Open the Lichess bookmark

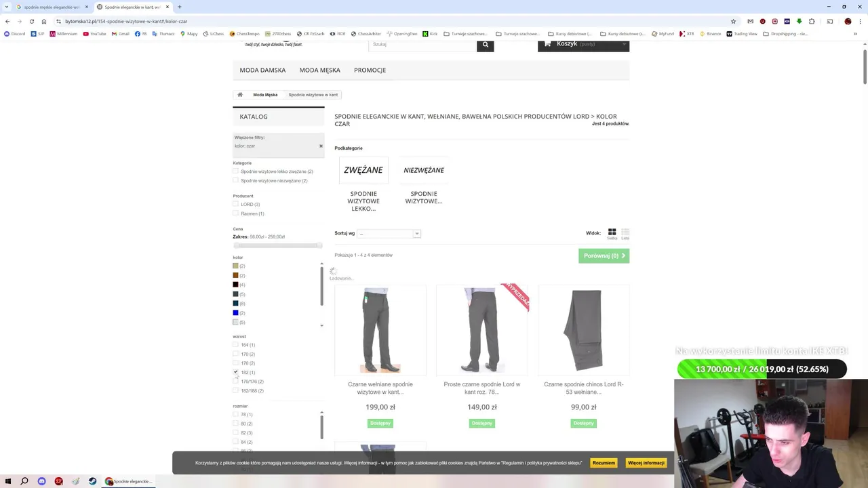tap(213, 33)
